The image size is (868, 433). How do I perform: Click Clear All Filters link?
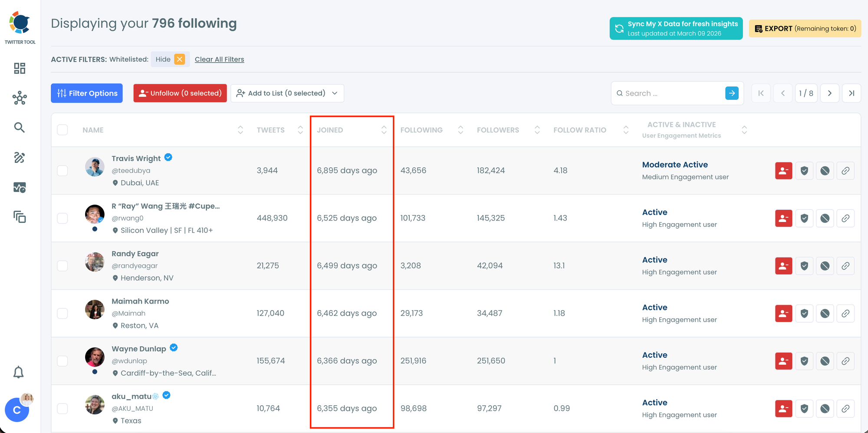coord(219,59)
